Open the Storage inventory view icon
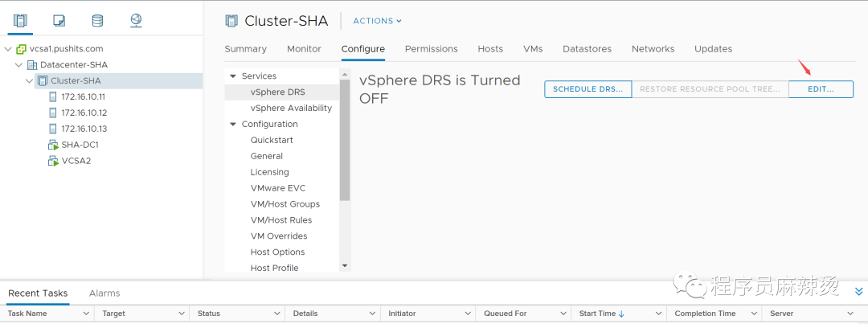This screenshot has height=324, width=868. [x=97, y=21]
